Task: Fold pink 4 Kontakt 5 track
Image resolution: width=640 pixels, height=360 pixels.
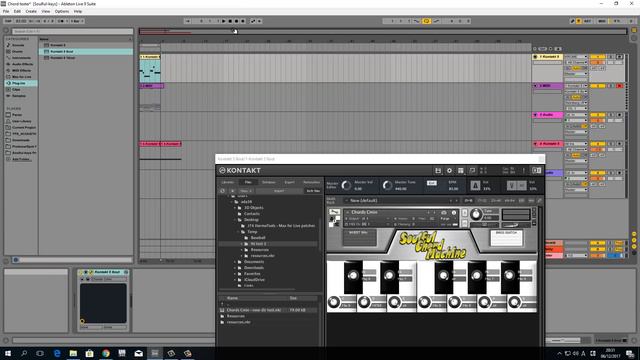Action: coord(535,144)
